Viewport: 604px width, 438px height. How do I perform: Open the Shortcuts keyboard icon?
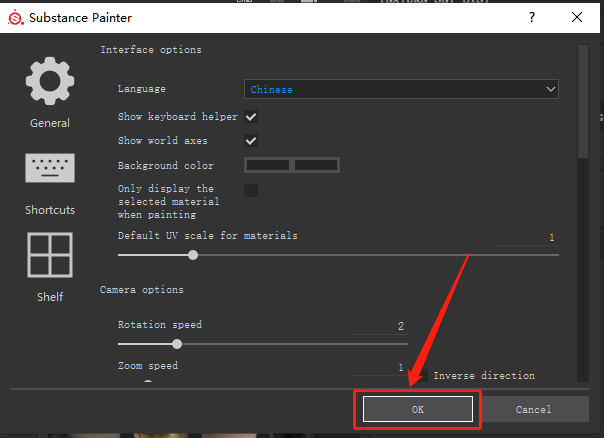[x=50, y=168]
